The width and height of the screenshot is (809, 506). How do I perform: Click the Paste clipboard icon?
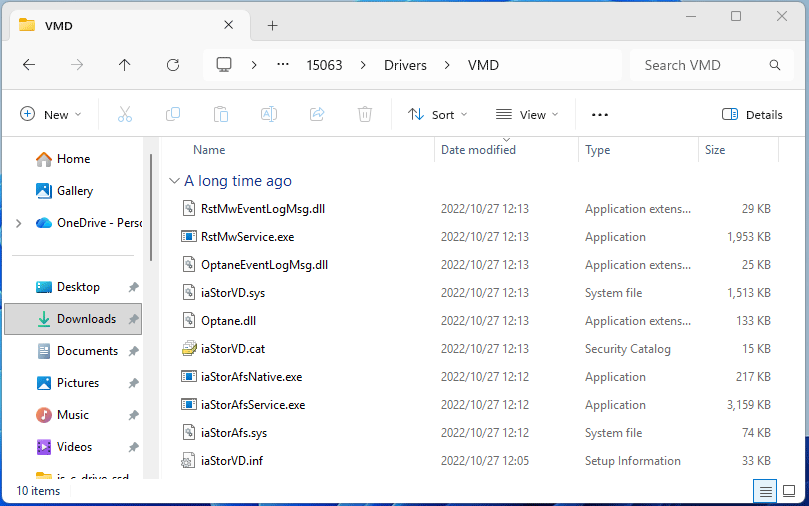(x=221, y=114)
